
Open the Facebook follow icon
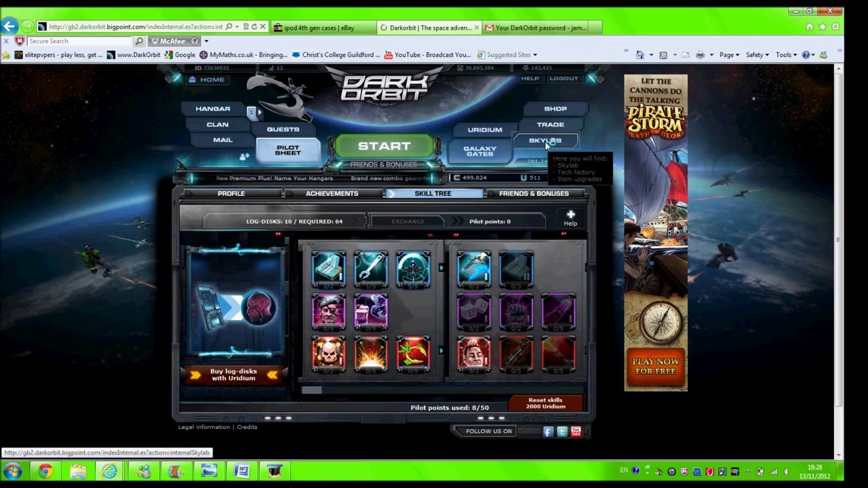[549, 431]
